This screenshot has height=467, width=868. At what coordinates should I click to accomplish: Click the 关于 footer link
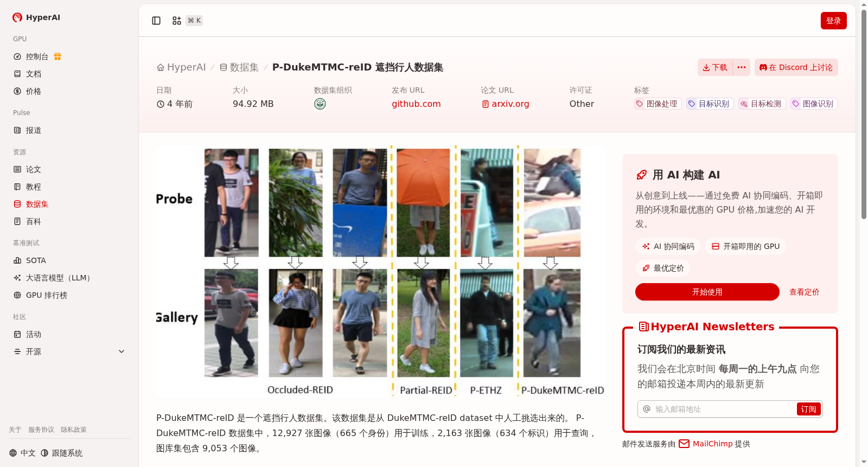[15, 430]
